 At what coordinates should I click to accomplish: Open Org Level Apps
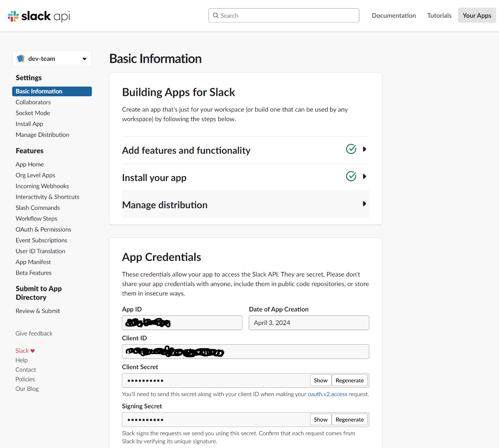(35, 175)
